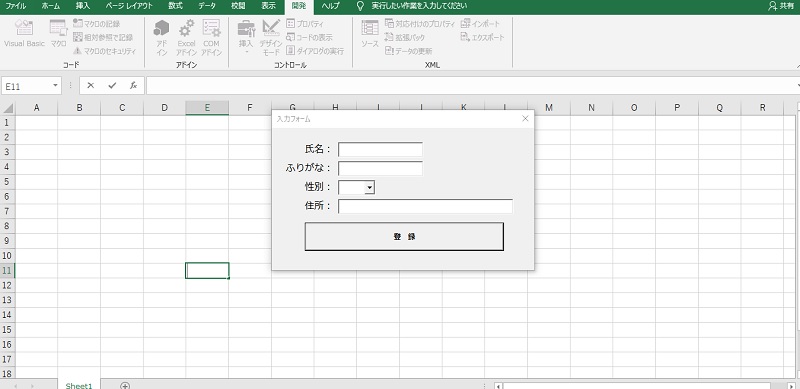The height and width of the screenshot is (389, 800).
Task: Open マクロのセキュリティ settings
Action: click(105, 51)
